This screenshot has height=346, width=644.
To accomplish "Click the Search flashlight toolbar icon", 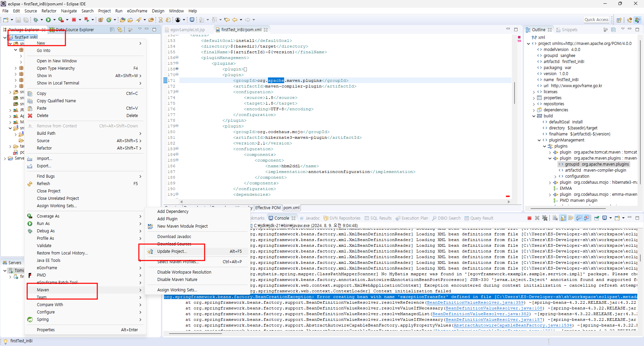I will 139,20.
